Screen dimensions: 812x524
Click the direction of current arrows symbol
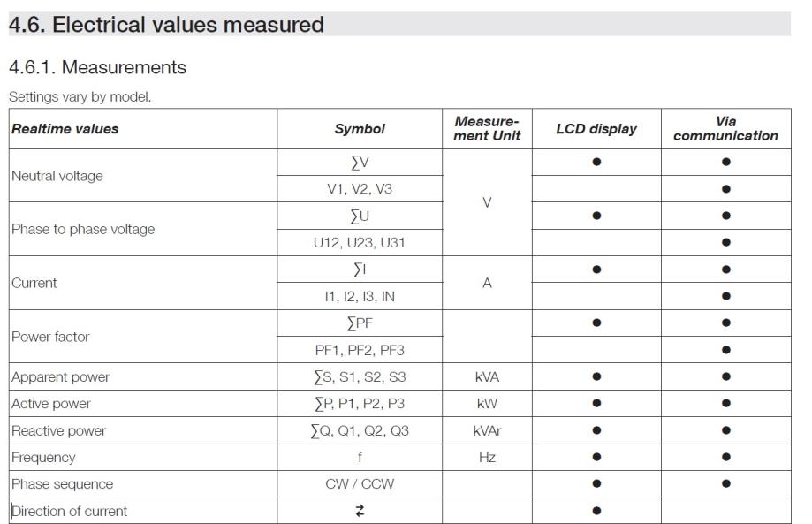(360, 511)
